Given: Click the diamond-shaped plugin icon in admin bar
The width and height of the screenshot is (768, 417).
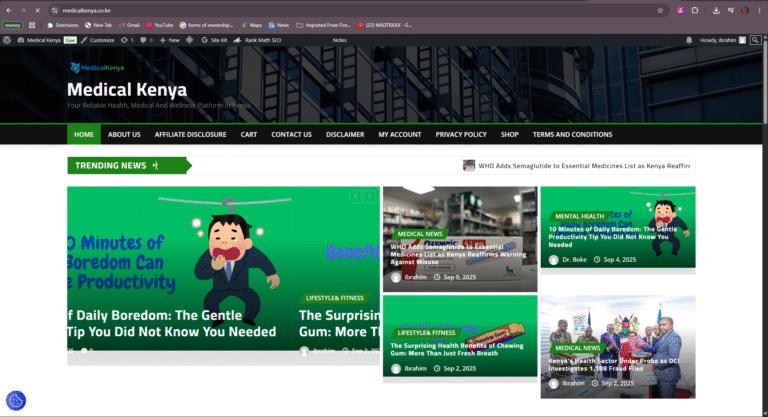Looking at the screenshot, I should click(x=190, y=40).
